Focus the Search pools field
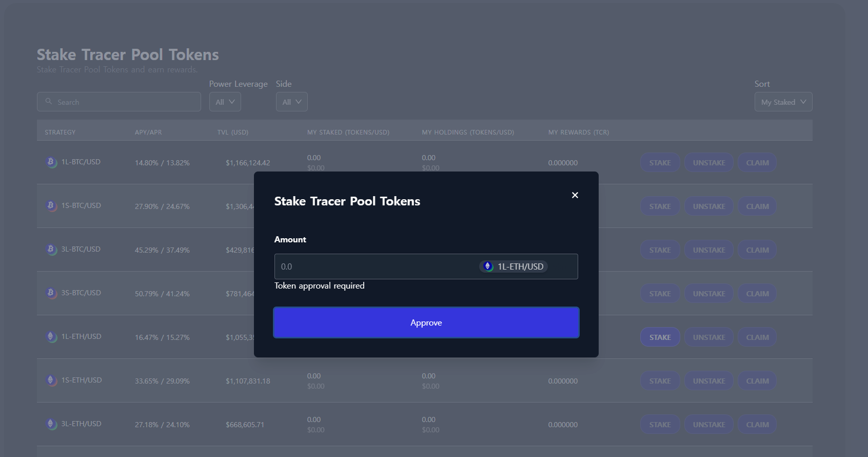868x457 pixels. [119, 102]
